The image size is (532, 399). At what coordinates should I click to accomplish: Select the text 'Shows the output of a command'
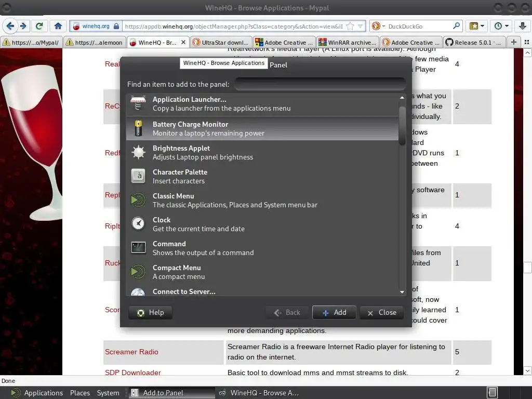click(x=203, y=253)
